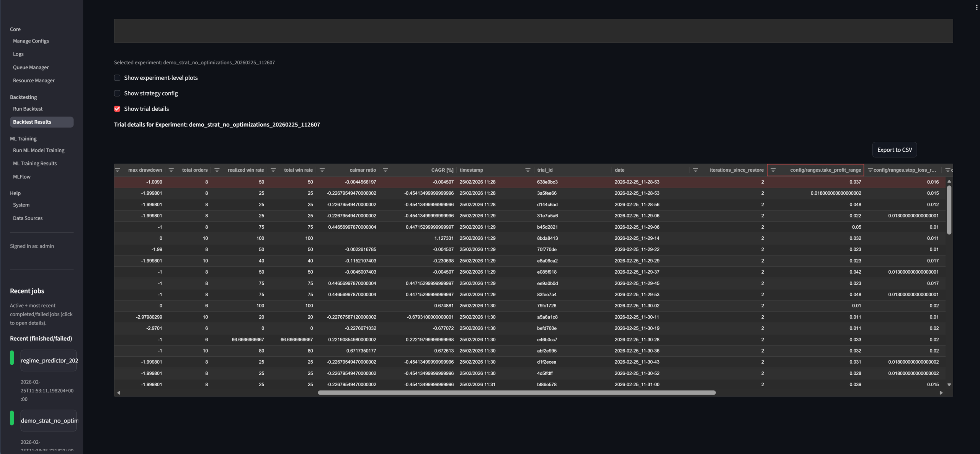Open the calmar ratio column menu icon

(x=322, y=170)
